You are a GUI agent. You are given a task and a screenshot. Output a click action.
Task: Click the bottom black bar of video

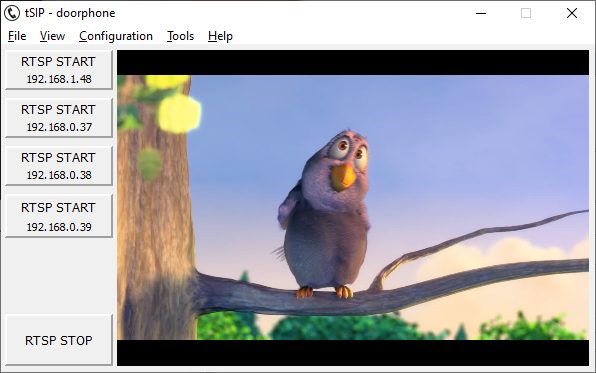point(353,353)
